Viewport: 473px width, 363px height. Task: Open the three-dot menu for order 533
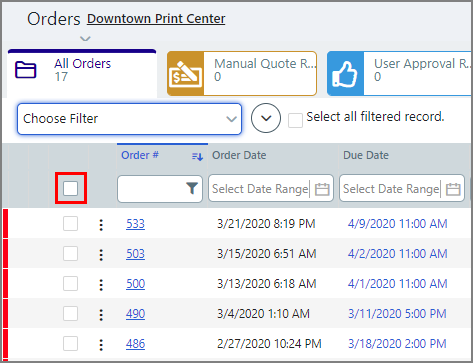coord(101,225)
